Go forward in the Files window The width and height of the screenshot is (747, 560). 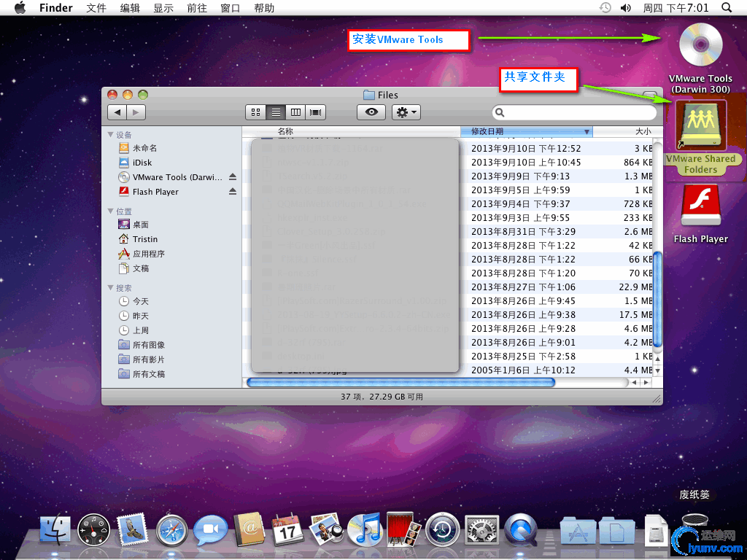click(x=136, y=112)
